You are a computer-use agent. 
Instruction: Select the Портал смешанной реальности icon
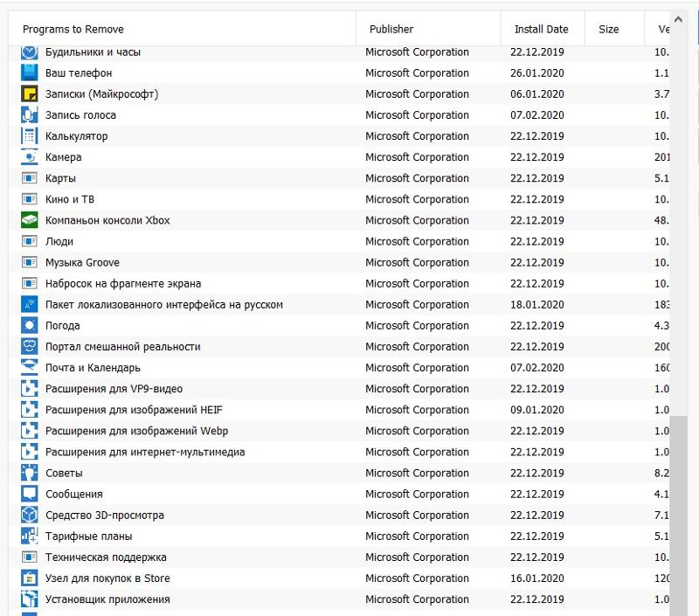[x=29, y=347]
